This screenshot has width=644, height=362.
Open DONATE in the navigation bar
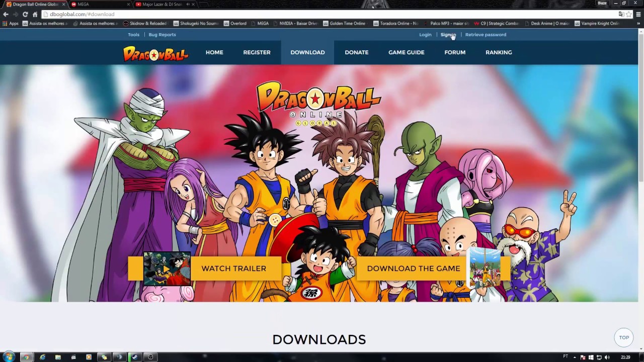357,52
